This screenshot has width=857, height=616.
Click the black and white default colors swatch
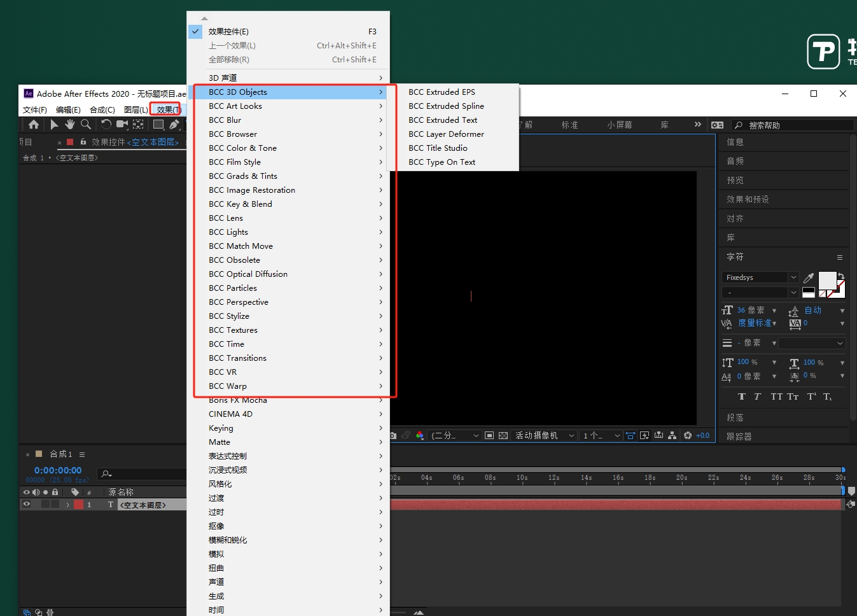tap(809, 292)
